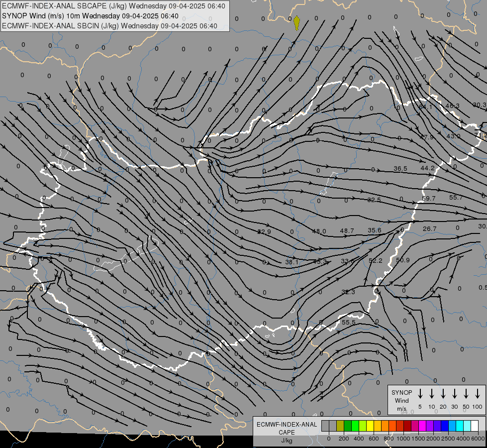Image resolution: width=487 pixels, height=448 pixels.
Task: Click colorbar tick label 1500
Action: (x=418, y=439)
